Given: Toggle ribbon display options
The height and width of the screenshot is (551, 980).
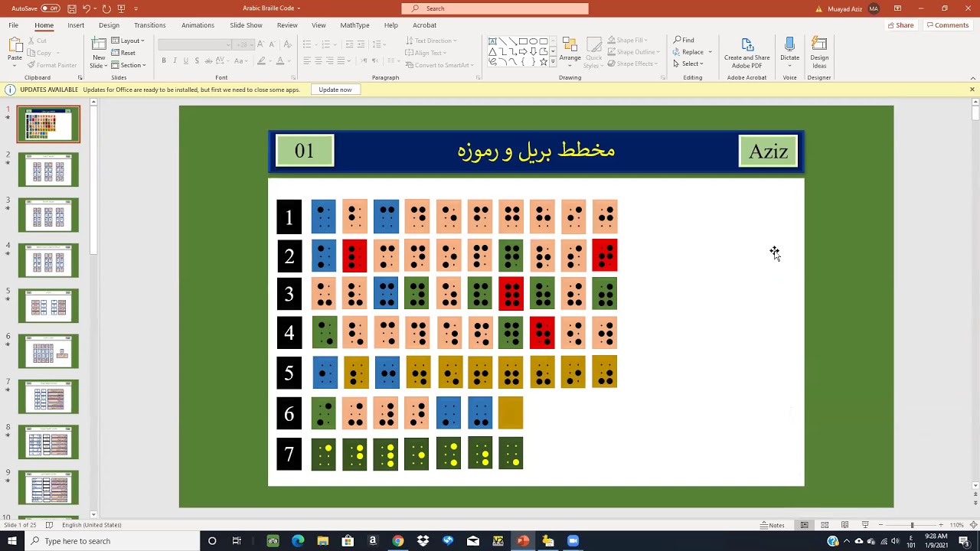Looking at the screenshot, I should click(x=897, y=8).
